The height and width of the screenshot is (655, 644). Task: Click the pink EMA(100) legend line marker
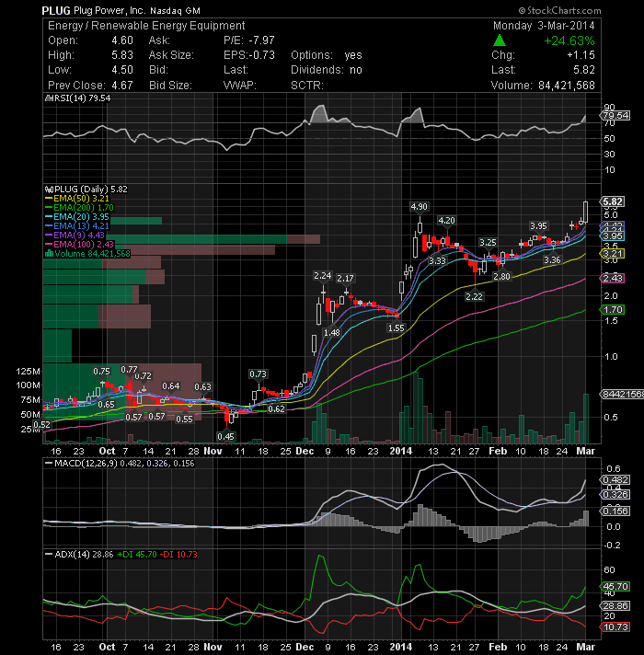pyautogui.click(x=49, y=245)
